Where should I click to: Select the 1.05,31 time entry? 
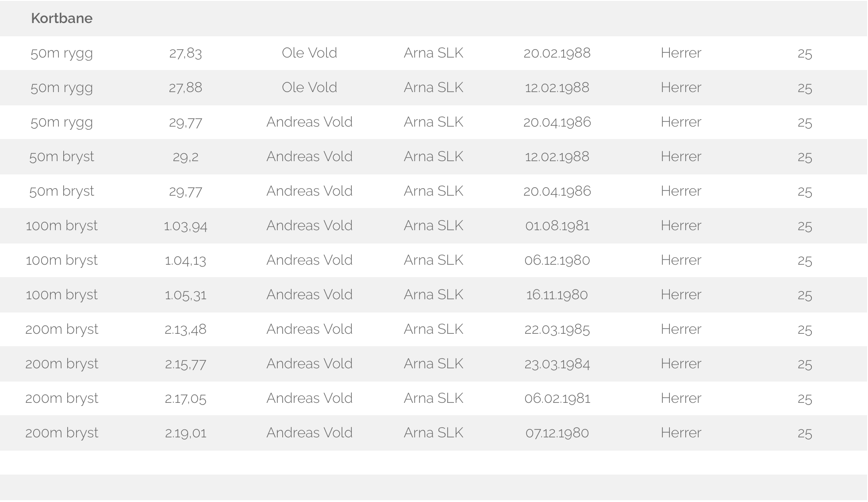(185, 295)
